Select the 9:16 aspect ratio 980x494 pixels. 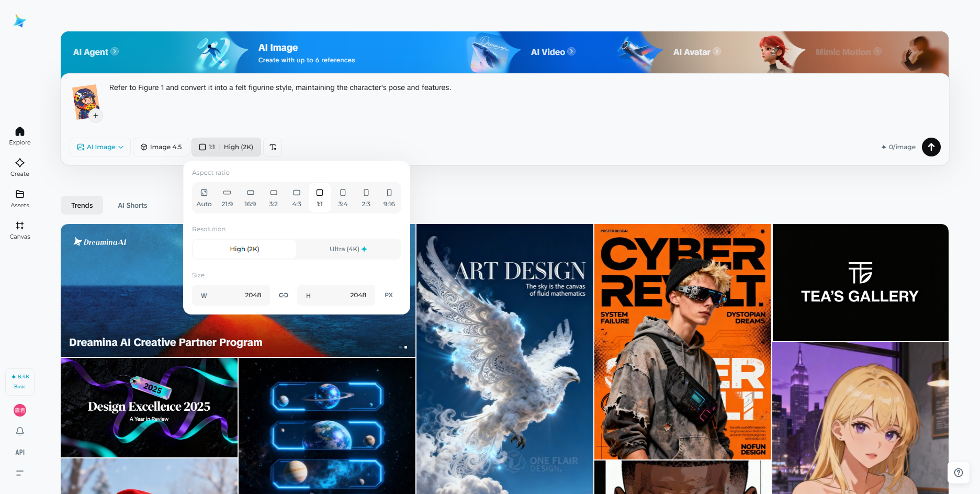click(389, 198)
